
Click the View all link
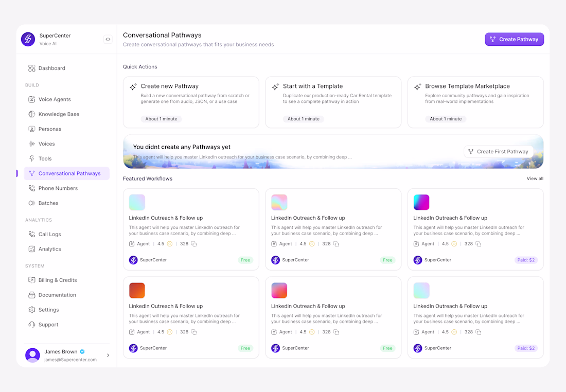click(535, 179)
